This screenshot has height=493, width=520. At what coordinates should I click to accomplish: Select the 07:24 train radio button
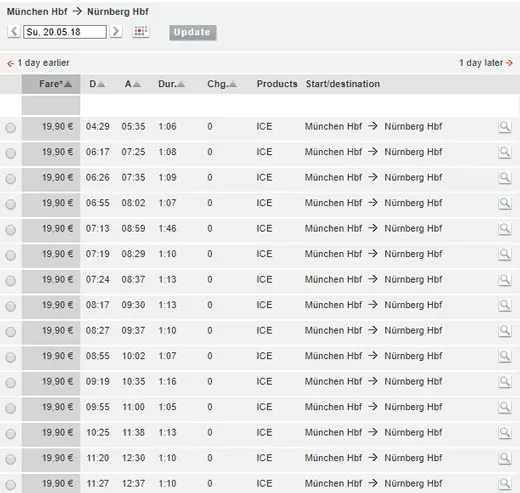11,281
